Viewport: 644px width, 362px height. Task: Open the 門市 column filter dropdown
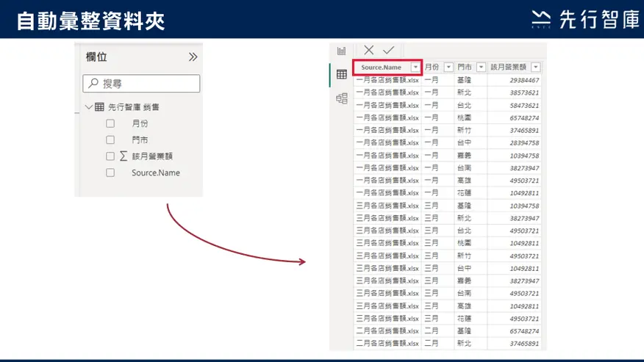coord(481,67)
